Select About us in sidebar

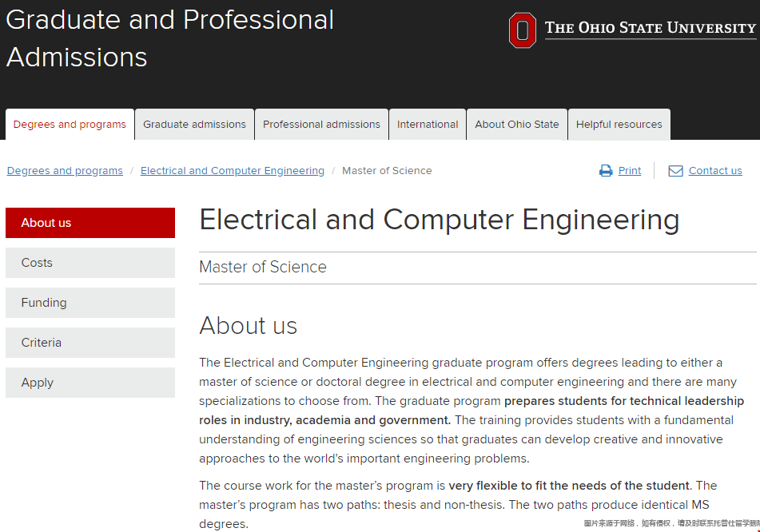pyautogui.click(x=90, y=223)
